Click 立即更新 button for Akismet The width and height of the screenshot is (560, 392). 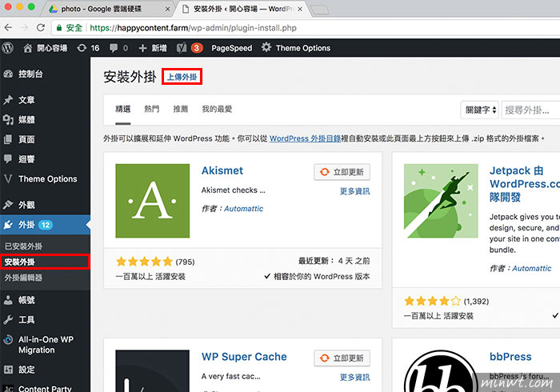342,172
